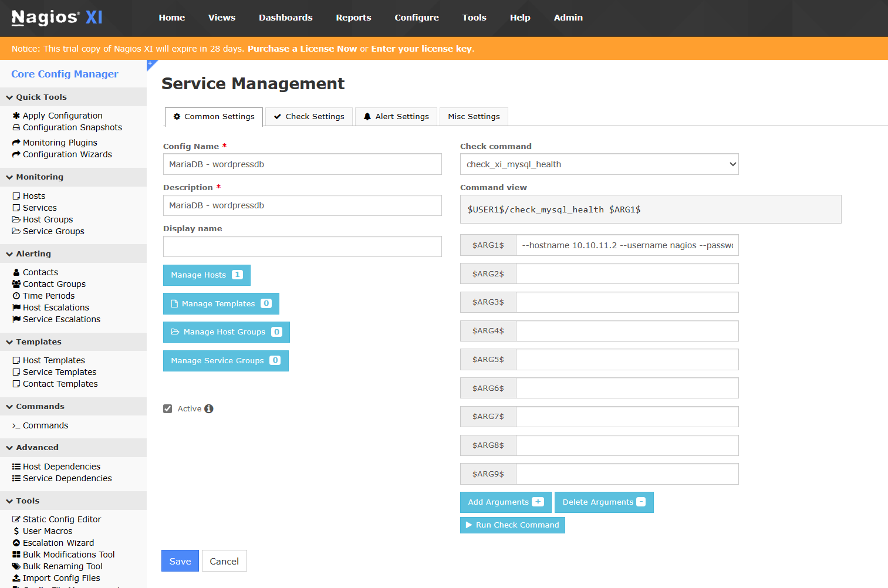Click the Contact Groups people icon
Image resolution: width=888 pixels, height=588 pixels.
click(x=16, y=284)
